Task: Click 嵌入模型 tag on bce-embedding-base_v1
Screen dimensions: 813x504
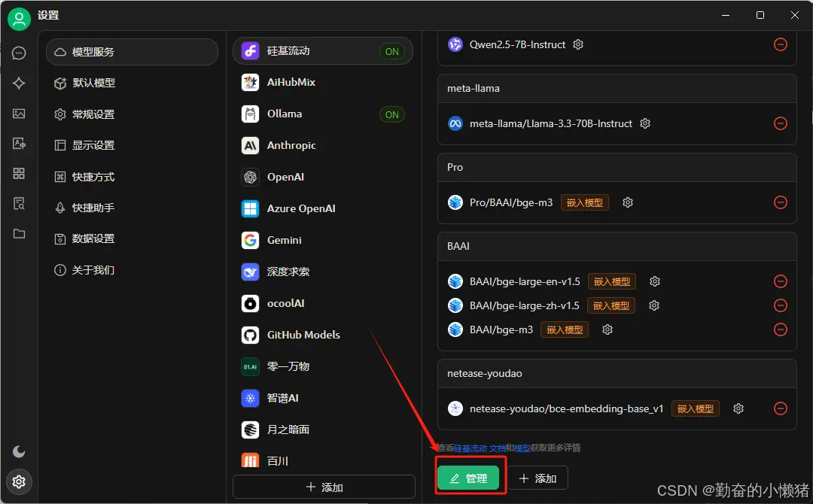Action: (x=696, y=408)
